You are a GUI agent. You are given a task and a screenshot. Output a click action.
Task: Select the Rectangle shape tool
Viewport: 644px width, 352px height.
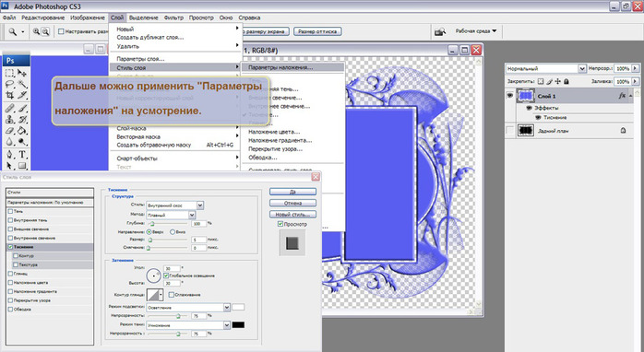click(x=22, y=165)
